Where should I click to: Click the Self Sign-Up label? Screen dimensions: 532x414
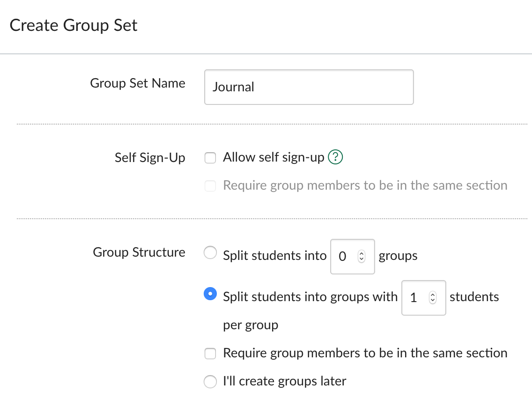(x=150, y=158)
